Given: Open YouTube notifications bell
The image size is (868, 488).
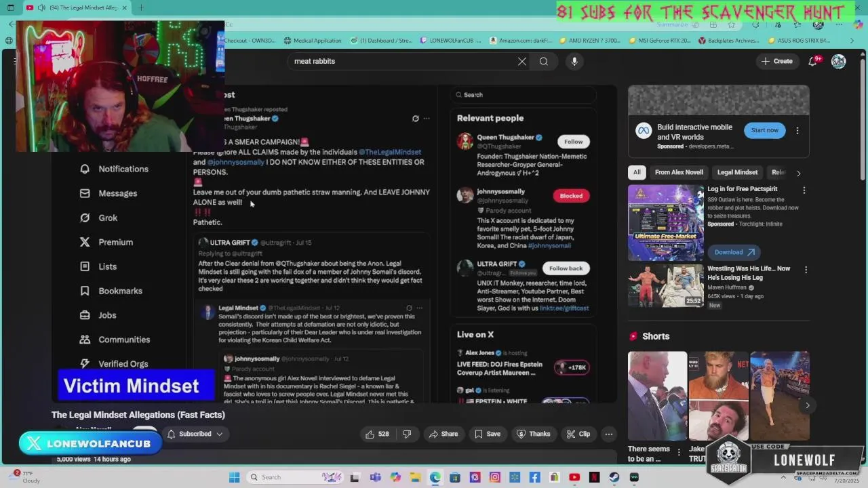Looking at the screenshot, I should [x=812, y=61].
